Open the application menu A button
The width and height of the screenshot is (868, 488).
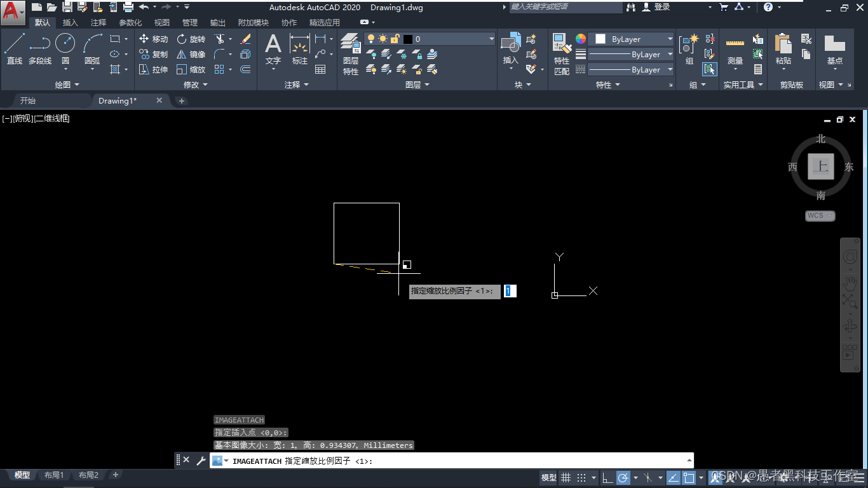12,12
